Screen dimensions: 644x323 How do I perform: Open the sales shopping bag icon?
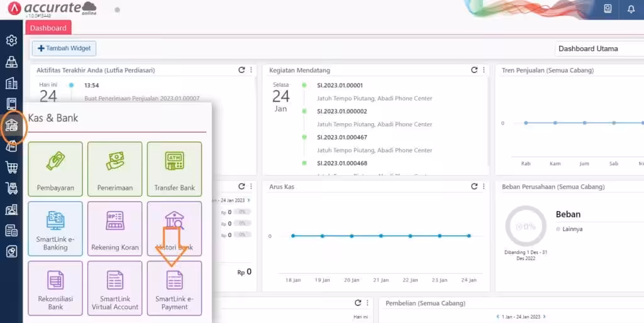[x=11, y=146]
